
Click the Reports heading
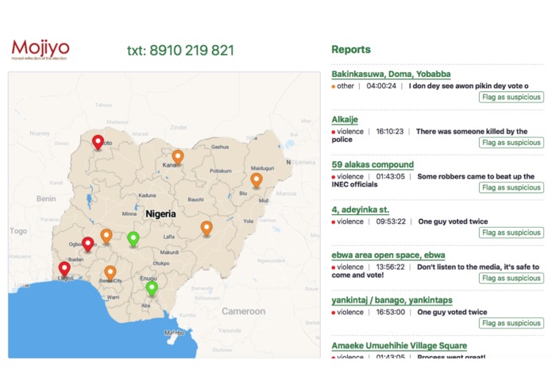pyautogui.click(x=351, y=49)
